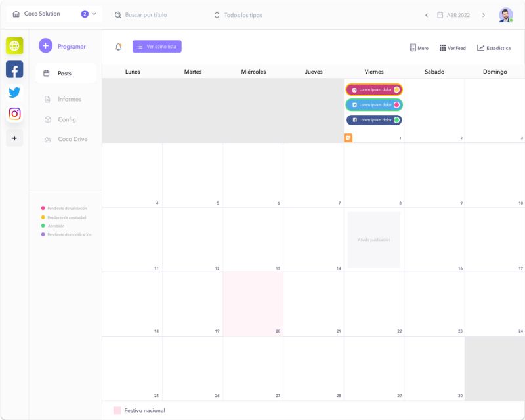
Task: Click the orange note icon on April 1
Action: (x=348, y=138)
